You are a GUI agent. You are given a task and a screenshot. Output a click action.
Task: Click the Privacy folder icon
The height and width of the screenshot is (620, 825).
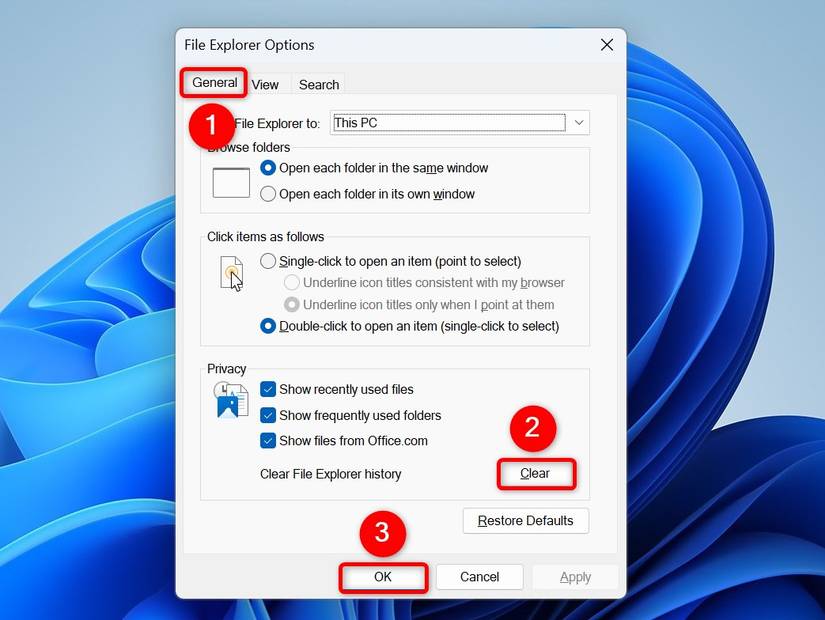[x=229, y=400]
